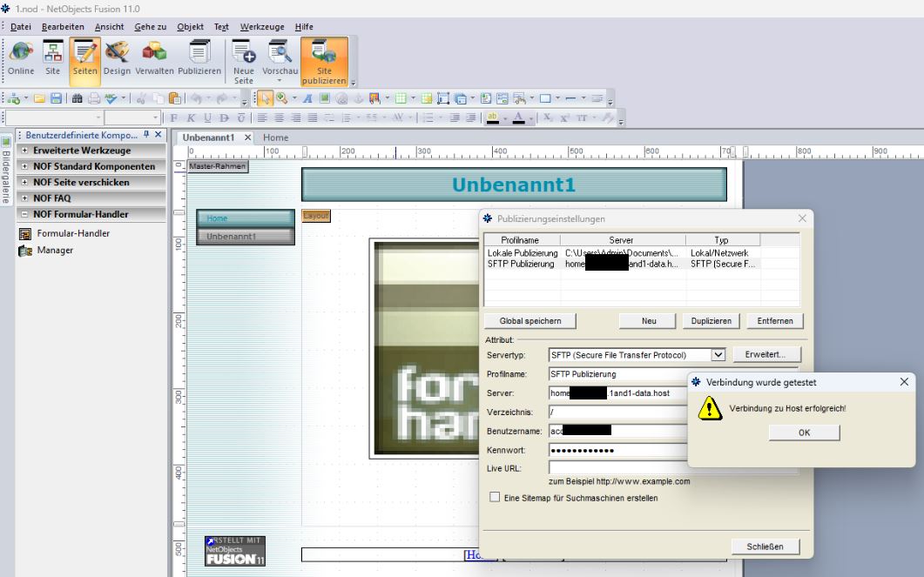Click the spell check icon
Viewport: 924px width, 577px height.
tap(111, 98)
